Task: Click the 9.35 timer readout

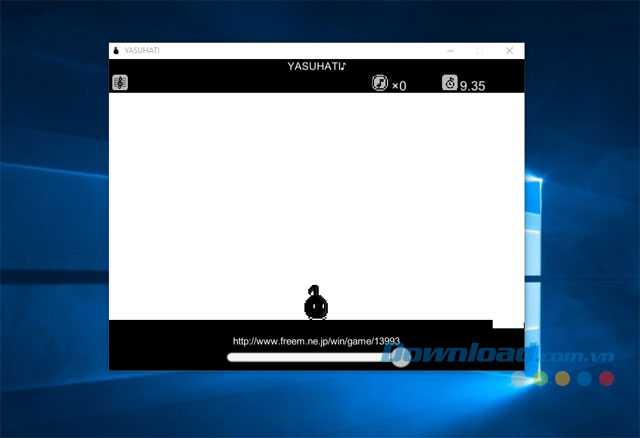Action: (x=472, y=86)
